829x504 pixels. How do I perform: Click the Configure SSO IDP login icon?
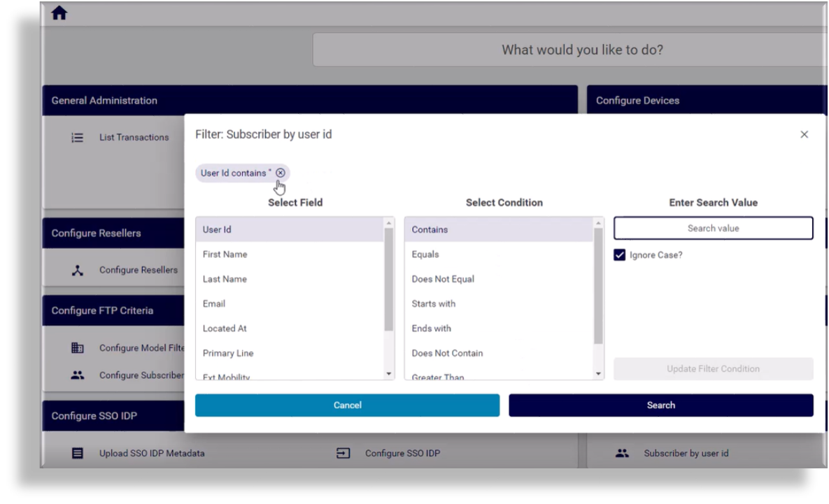tap(343, 454)
